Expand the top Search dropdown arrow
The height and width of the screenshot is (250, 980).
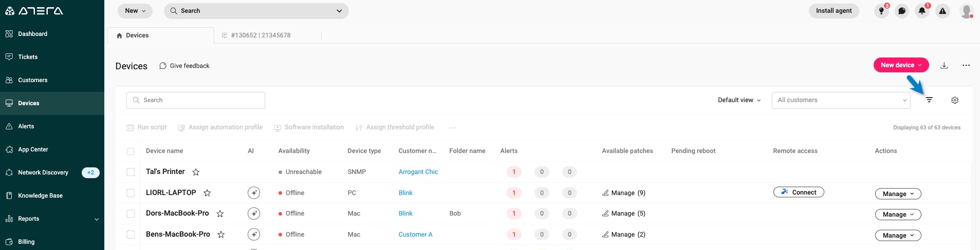coord(339,11)
